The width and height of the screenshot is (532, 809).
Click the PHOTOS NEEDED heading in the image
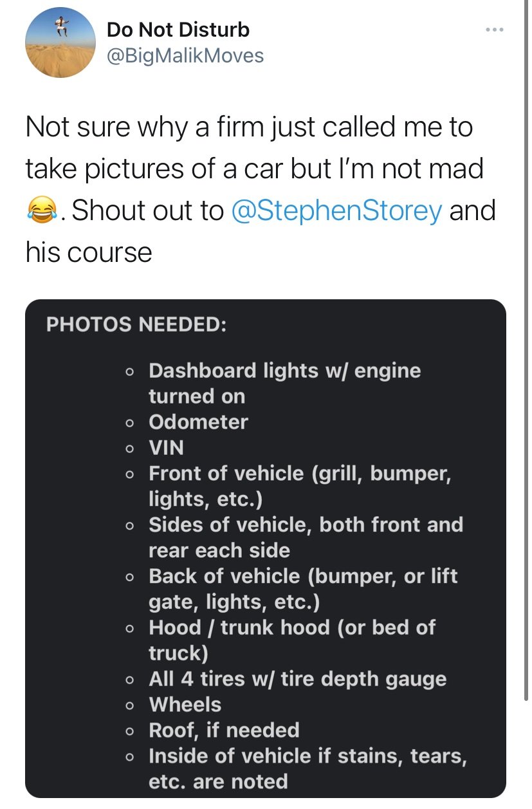point(136,324)
